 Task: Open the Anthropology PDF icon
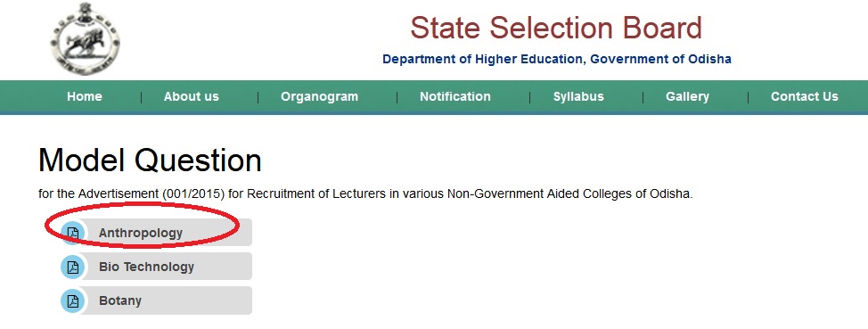(x=72, y=233)
